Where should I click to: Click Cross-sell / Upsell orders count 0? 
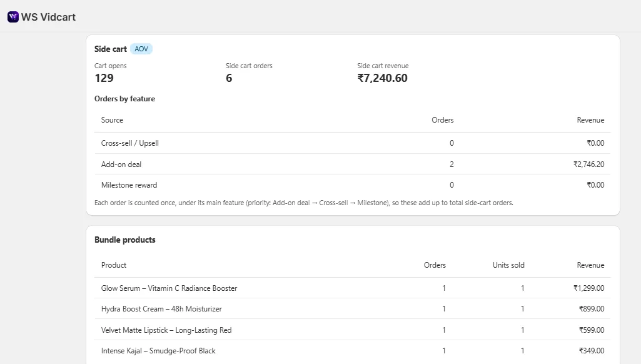(452, 143)
